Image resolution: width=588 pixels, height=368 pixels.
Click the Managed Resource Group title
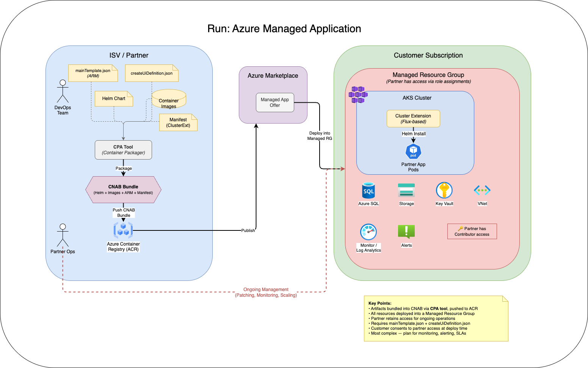[x=428, y=75]
